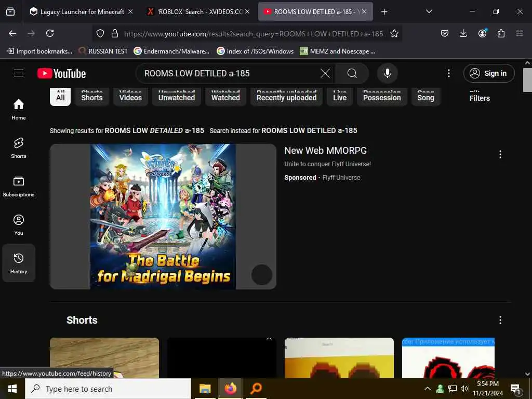Close the ROOMS LOW DETILED YouTube tab
Screen dimensions: 532x399
tap(364, 11)
